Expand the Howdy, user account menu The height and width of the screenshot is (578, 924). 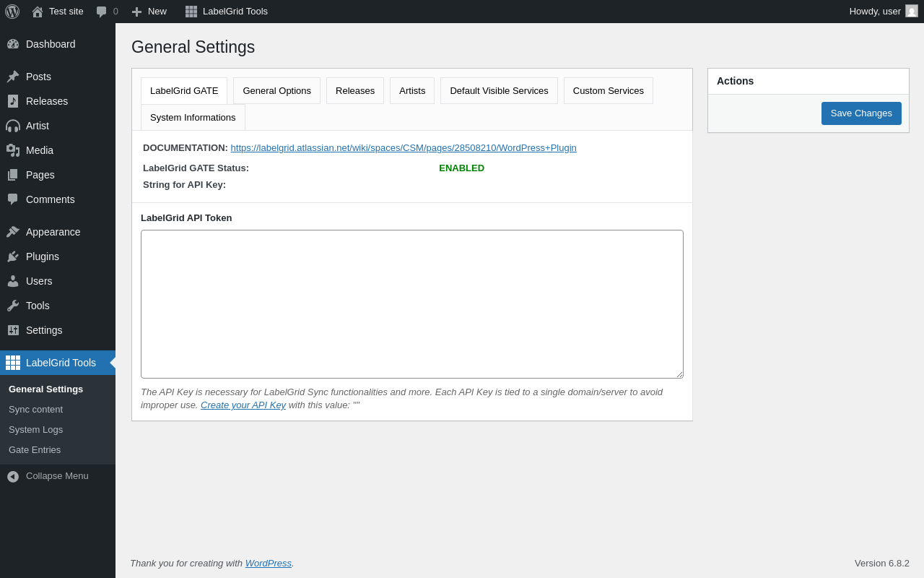point(874,12)
